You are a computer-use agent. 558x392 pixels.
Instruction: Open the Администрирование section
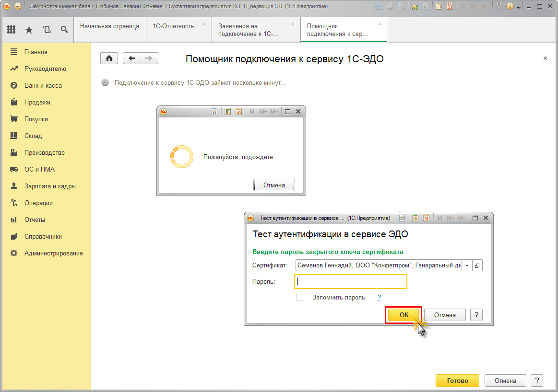click(46, 253)
